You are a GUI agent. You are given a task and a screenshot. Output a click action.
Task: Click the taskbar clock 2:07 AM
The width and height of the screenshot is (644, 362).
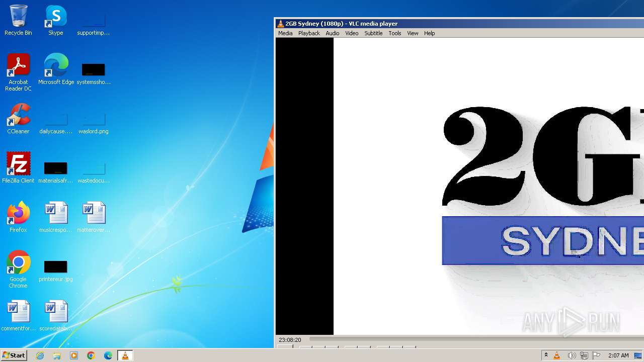click(618, 355)
